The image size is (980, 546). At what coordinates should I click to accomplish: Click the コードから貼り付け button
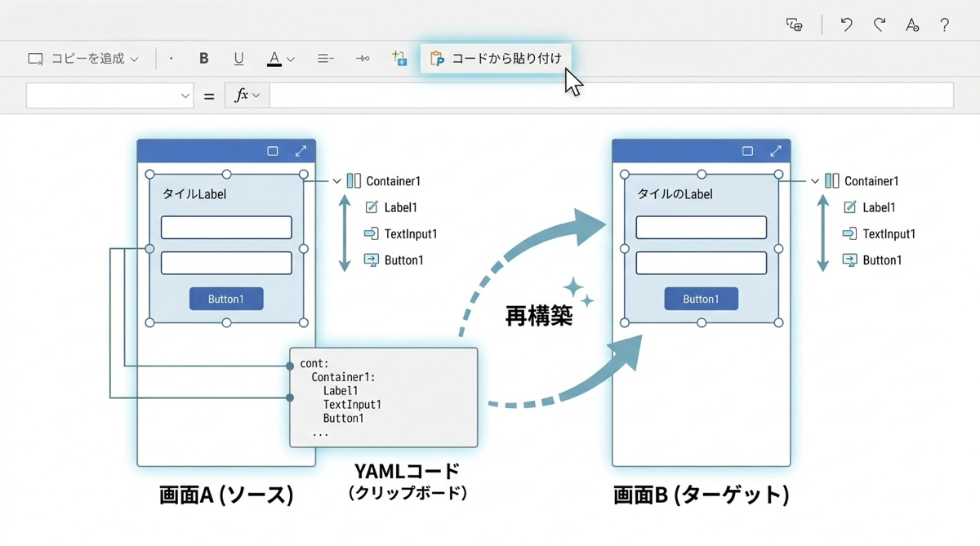[x=497, y=59]
